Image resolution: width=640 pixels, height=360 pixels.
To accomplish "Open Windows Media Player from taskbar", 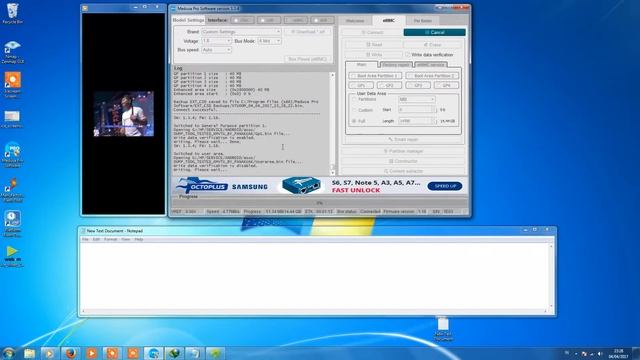I will (49, 353).
